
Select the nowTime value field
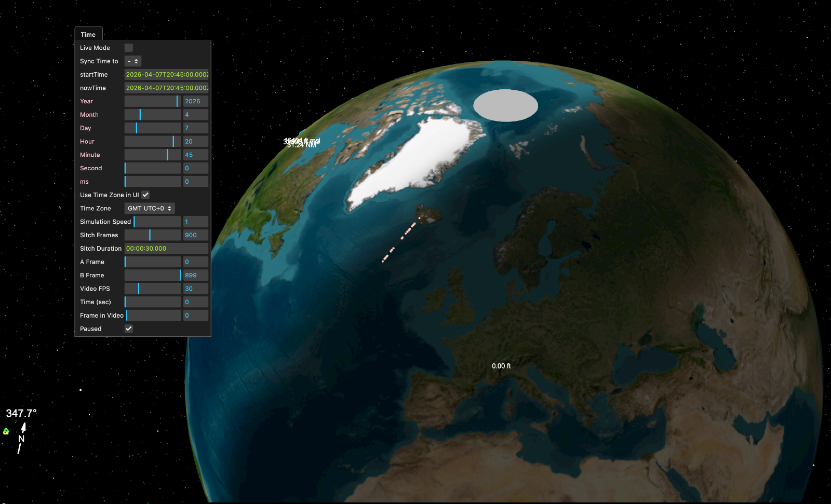point(166,87)
